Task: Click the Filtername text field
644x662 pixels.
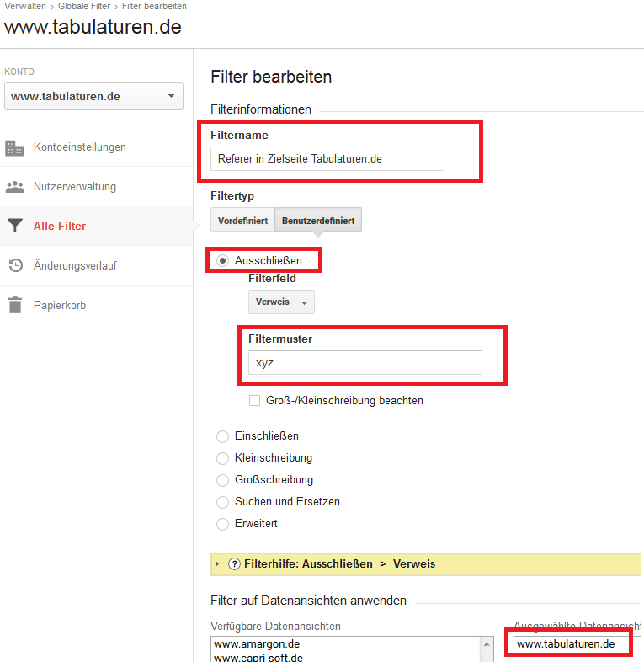Action: coord(327,158)
